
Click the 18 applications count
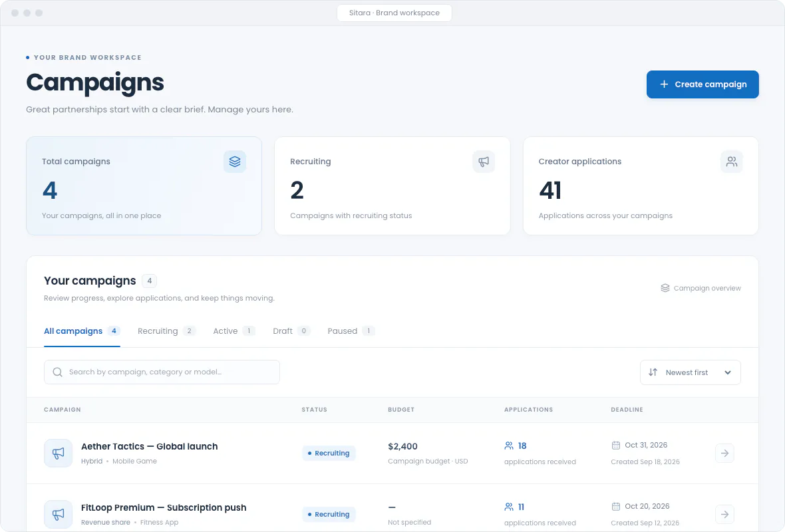tap(522, 446)
